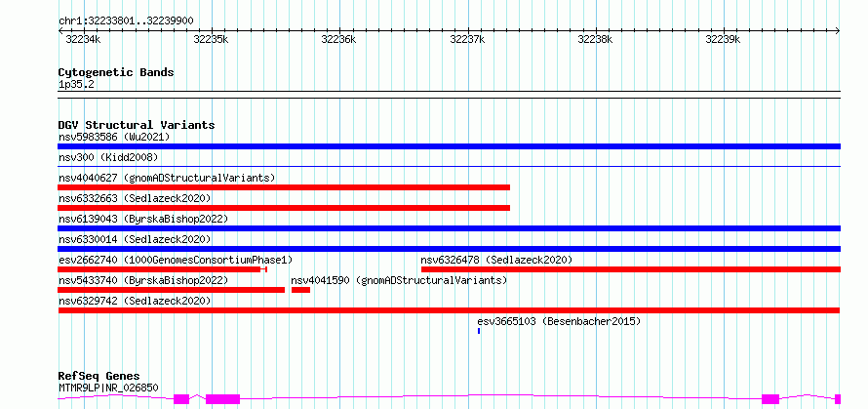Click the Cytogenetic Bands track title

tap(116, 72)
